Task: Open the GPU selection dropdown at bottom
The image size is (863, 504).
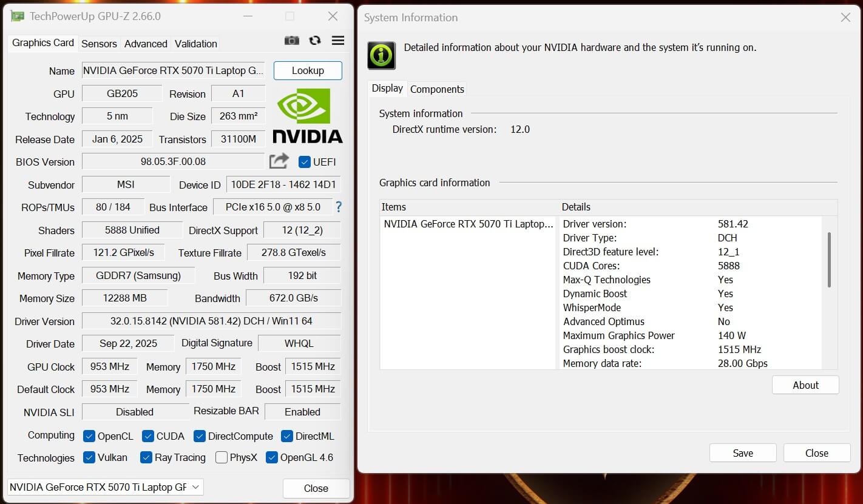Action: coord(194,487)
